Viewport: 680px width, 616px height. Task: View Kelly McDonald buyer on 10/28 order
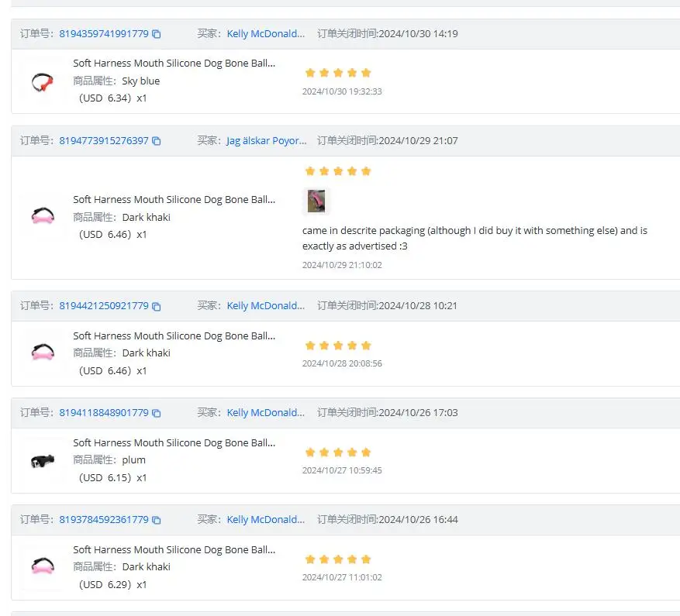pos(266,306)
